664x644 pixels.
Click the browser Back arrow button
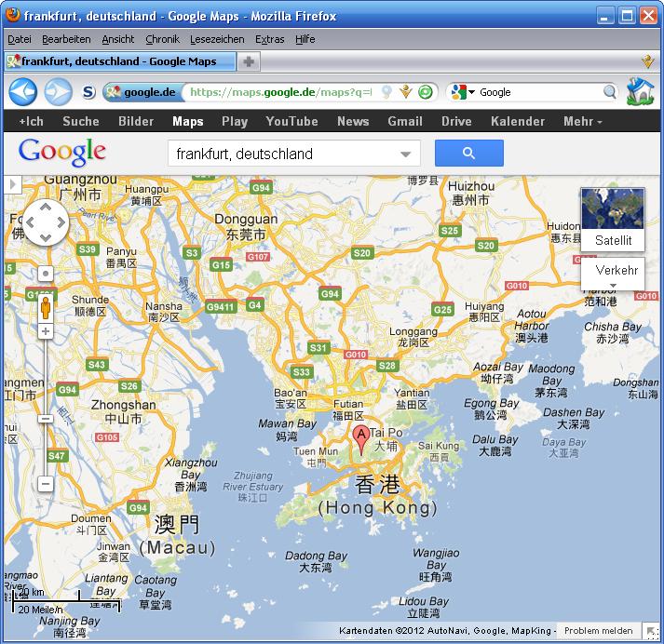[23, 92]
